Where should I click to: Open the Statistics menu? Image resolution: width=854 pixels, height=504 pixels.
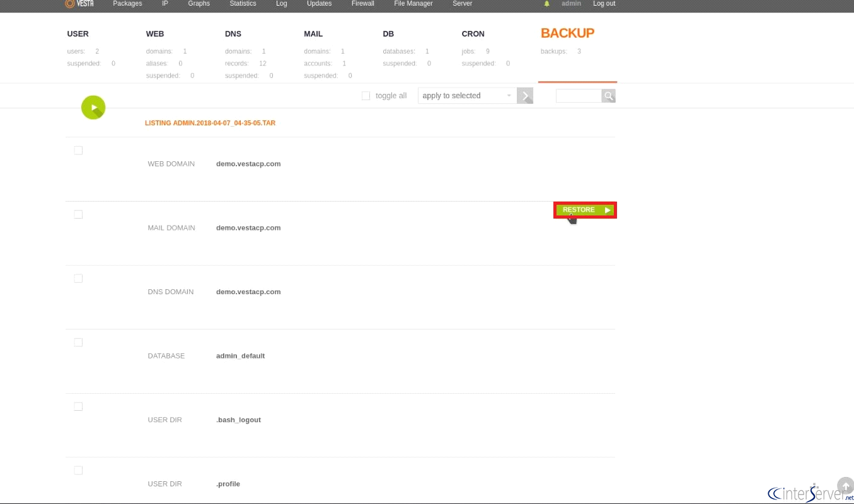243,4
